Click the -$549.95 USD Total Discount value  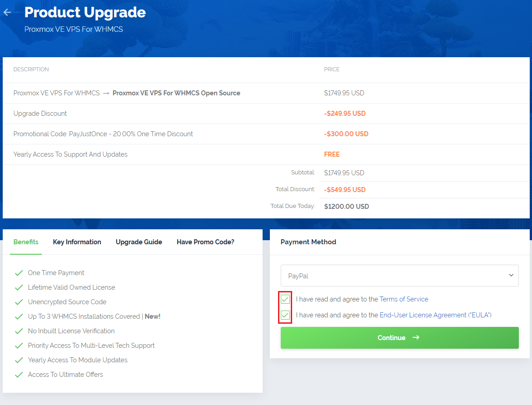[345, 190]
